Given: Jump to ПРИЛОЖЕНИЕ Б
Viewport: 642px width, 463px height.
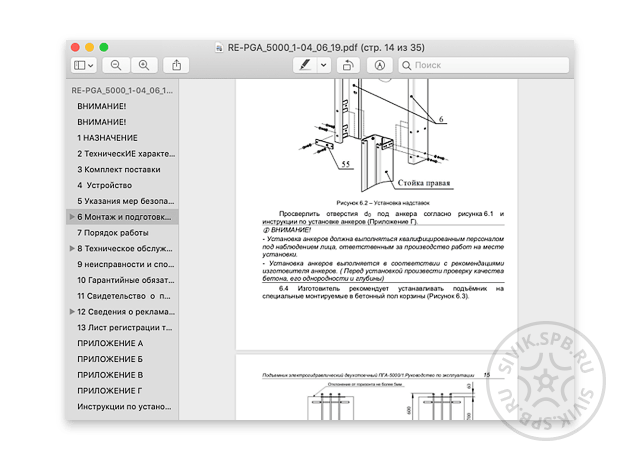Looking at the screenshot, I should [110, 359].
